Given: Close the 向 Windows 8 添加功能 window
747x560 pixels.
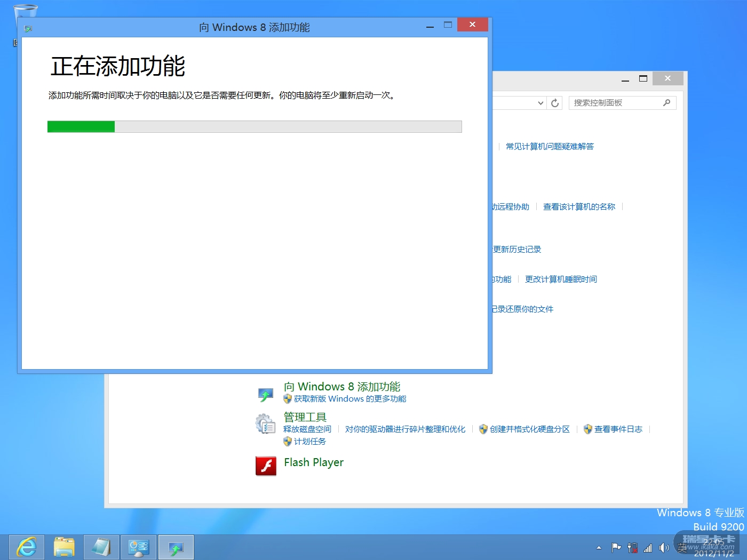Looking at the screenshot, I should pyautogui.click(x=472, y=25).
